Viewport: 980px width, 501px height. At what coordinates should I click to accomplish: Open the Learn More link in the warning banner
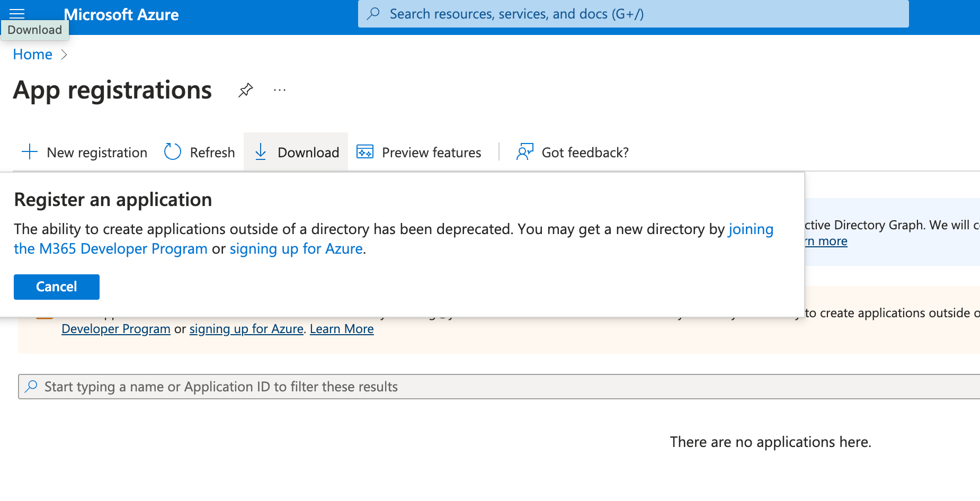342,329
